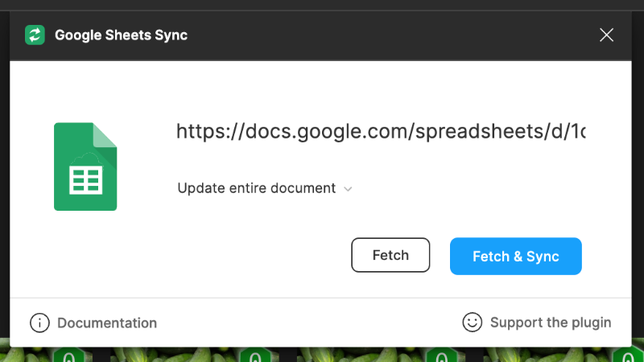
Task: Click the dark strip above the dialog header
Action: (322, 5)
